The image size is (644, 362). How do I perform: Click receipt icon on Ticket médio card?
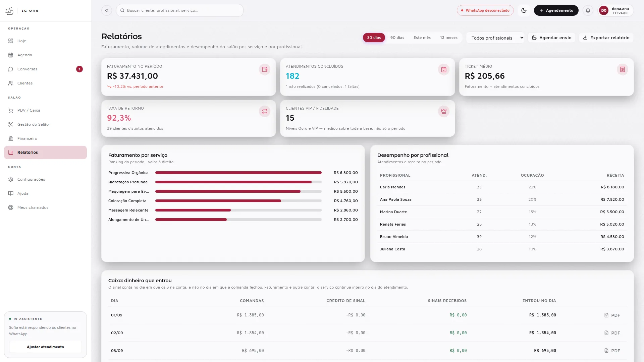[x=623, y=69]
